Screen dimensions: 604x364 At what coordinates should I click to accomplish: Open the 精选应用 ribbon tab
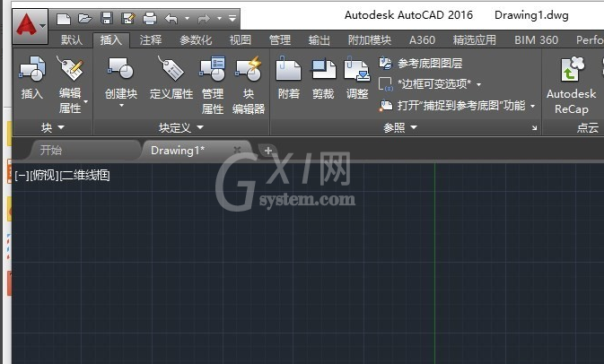[x=475, y=40]
